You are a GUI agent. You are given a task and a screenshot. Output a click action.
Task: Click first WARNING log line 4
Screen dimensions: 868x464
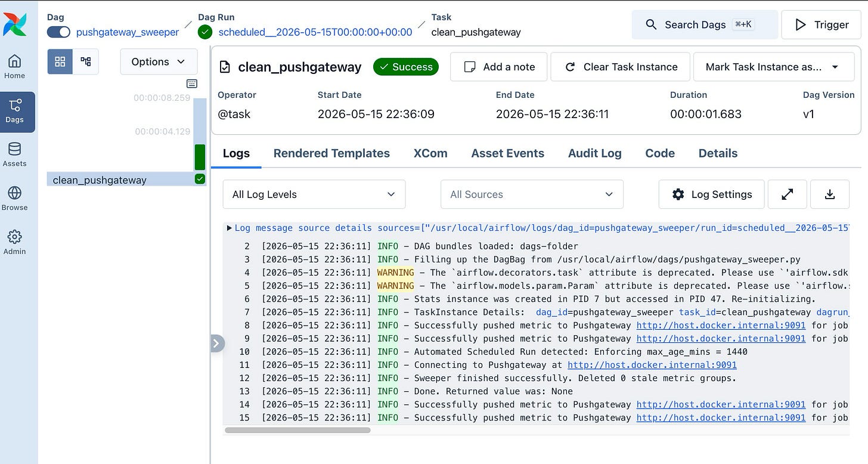pos(537,272)
